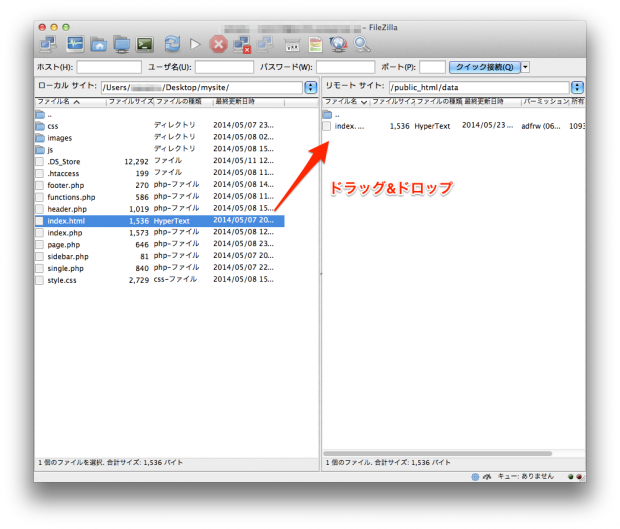The image size is (620, 529).
Task: Sort remote files by パーミッション header
Action: (x=546, y=102)
